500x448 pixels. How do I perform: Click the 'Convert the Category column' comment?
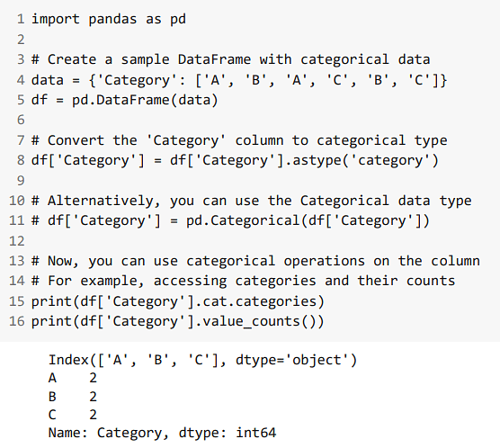239,140
